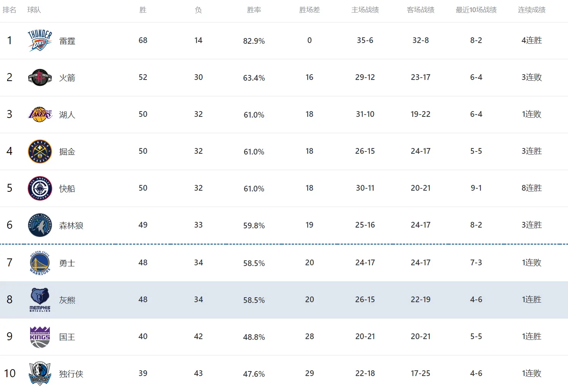Click the Clippers team logo

pos(40,188)
